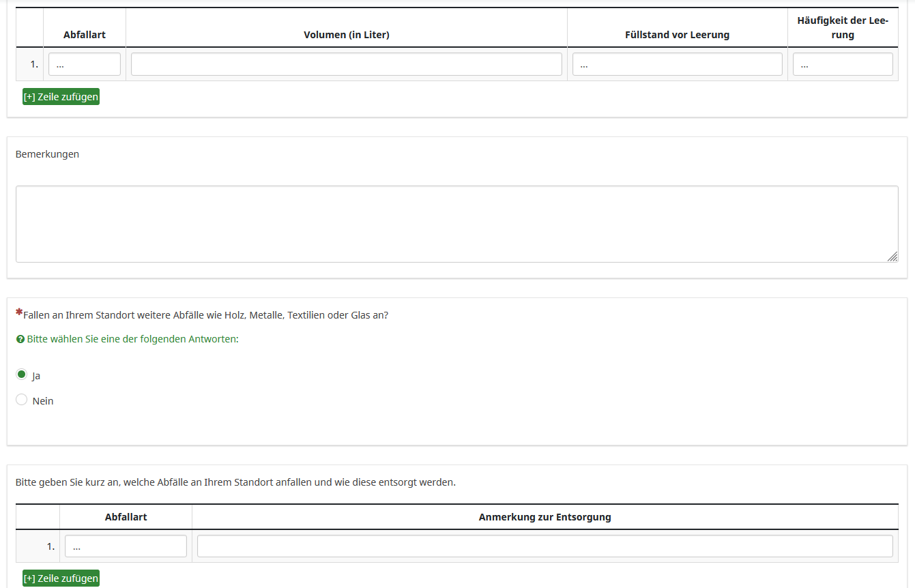The image size is (915, 588).
Task: Expand the Füllstand vor Leerung dropdown
Action: point(677,64)
